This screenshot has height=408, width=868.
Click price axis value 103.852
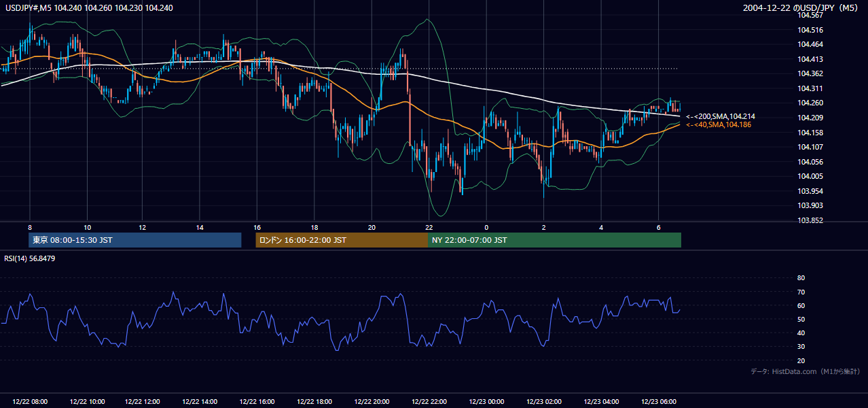pyautogui.click(x=811, y=220)
